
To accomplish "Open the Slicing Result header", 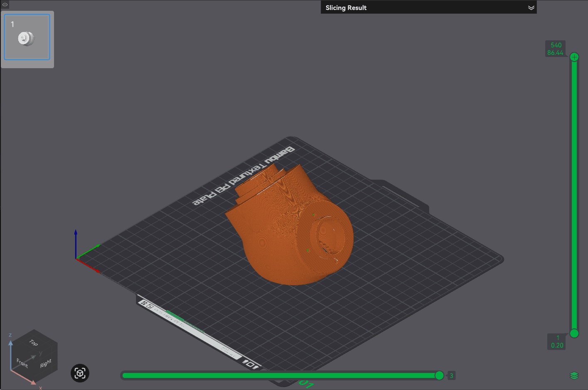I will click(x=429, y=7).
